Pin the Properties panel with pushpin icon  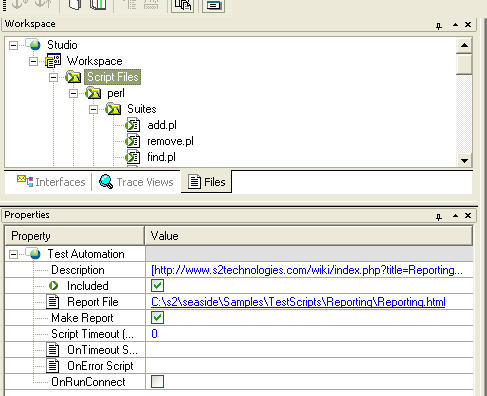click(x=439, y=217)
